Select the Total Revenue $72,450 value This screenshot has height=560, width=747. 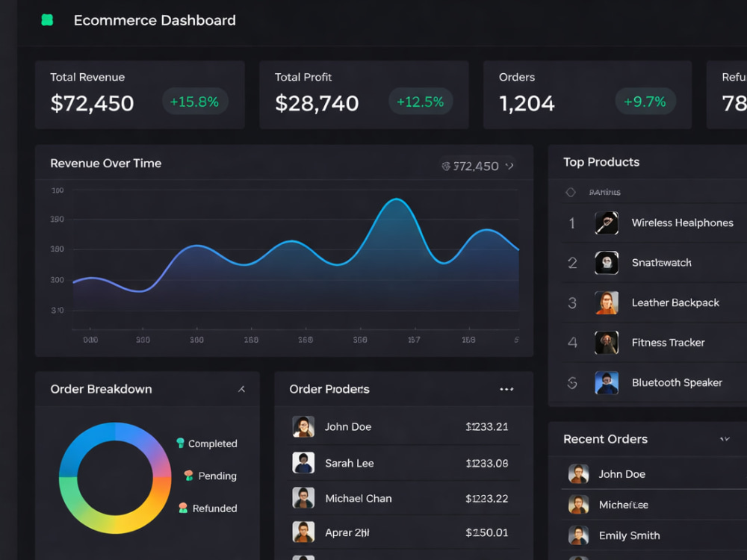click(92, 103)
